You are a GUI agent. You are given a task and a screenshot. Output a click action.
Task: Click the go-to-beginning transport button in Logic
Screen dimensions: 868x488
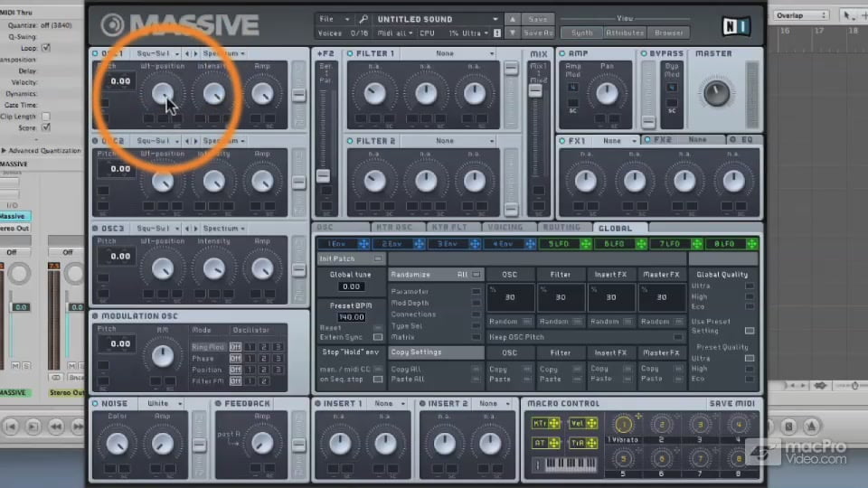tap(11, 426)
